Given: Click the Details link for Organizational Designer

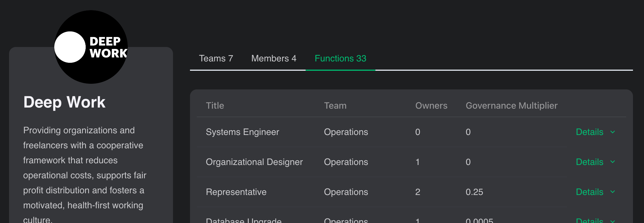Looking at the screenshot, I should coord(589,162).
